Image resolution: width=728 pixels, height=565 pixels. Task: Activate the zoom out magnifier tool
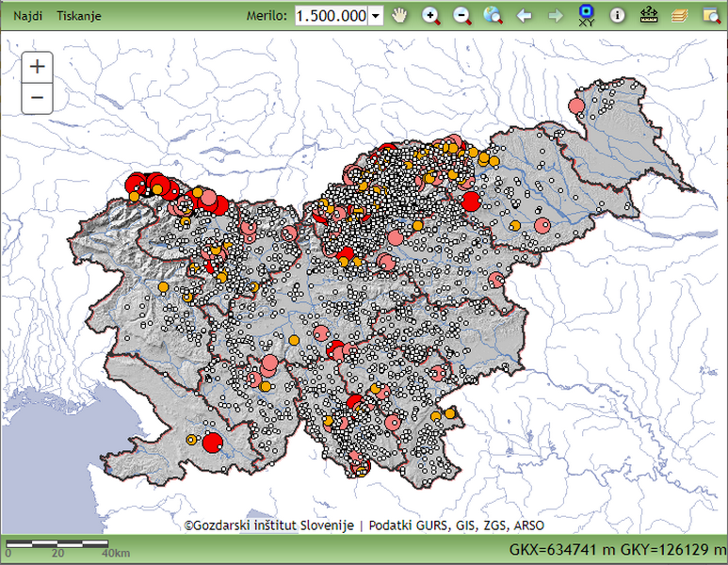461,16
